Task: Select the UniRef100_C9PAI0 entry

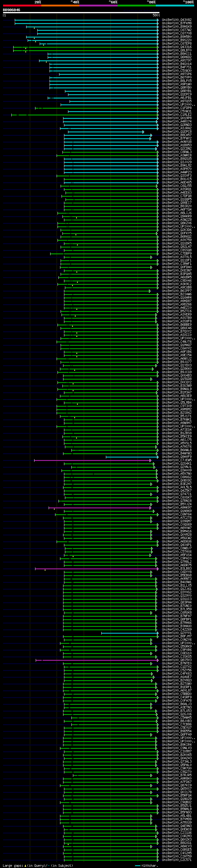Action: tap(177, 559)
